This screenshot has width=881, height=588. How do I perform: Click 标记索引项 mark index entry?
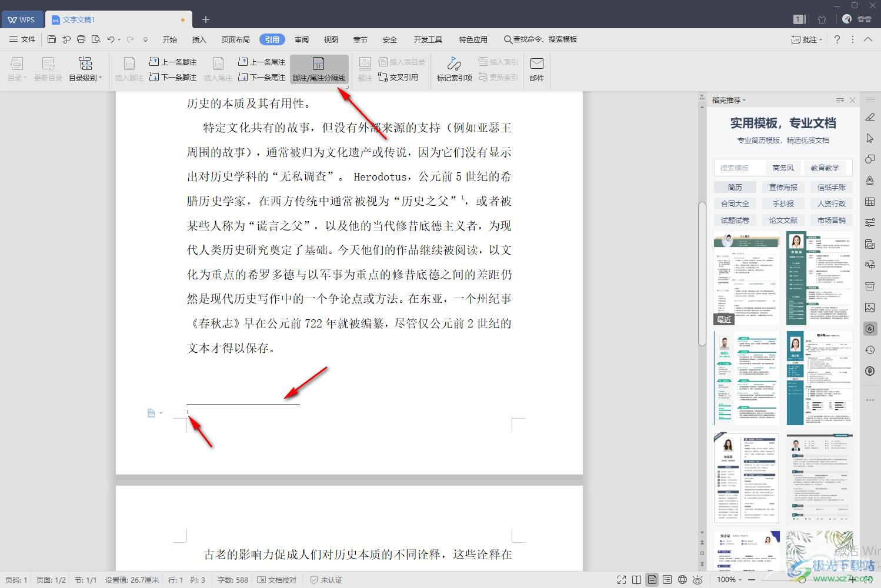454,69
